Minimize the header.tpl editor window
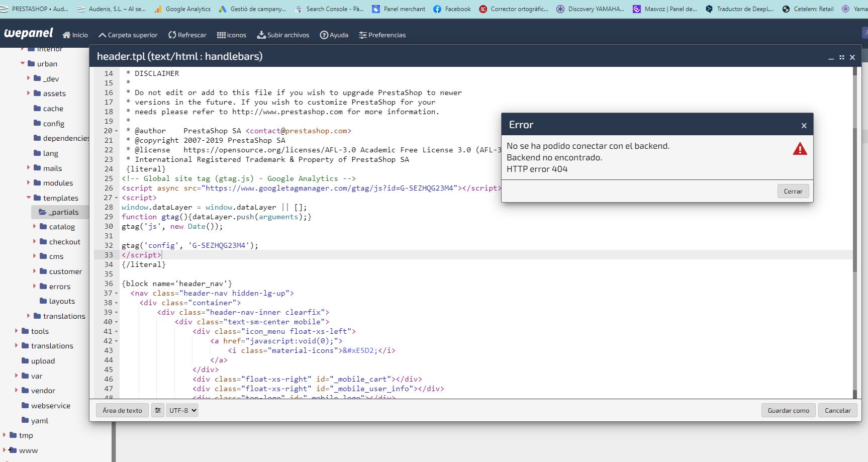 click(831, 58)
